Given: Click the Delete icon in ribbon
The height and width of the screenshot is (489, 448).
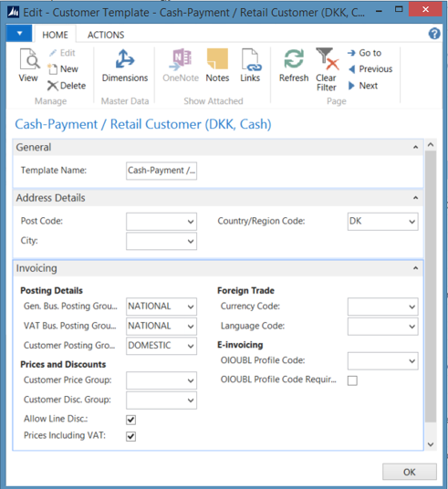Looking at the screenshot, I should [x=67, y=86].
